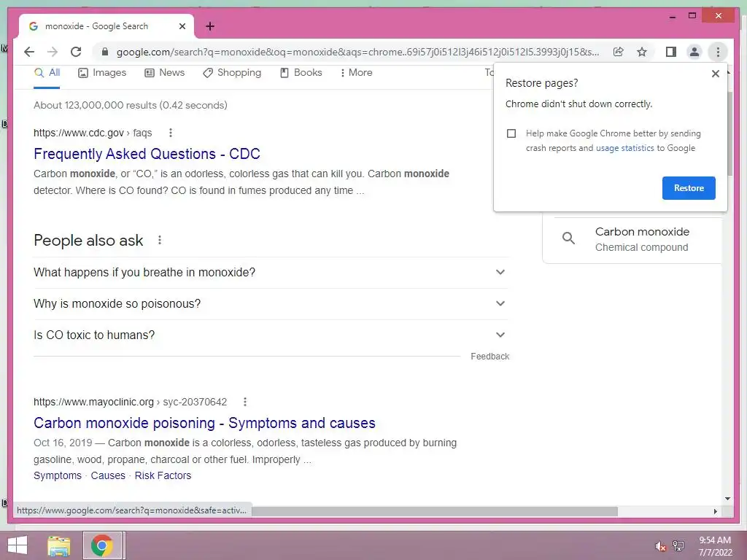Click the Carbon monoxide chemical compound suggestion
The width and height of the screenshot is (747, 560).
point(632,239)
